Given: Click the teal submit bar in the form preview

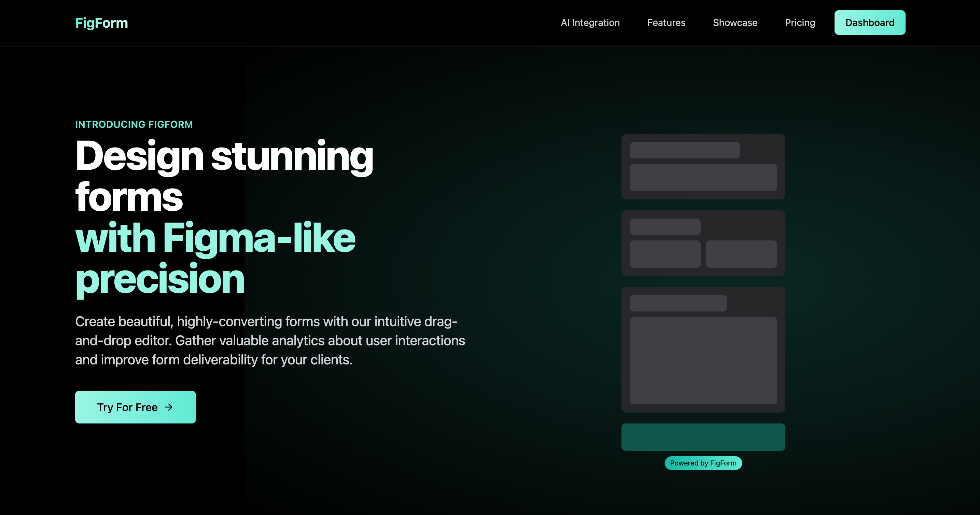Looking at the screenshot, I should point(703,437).
